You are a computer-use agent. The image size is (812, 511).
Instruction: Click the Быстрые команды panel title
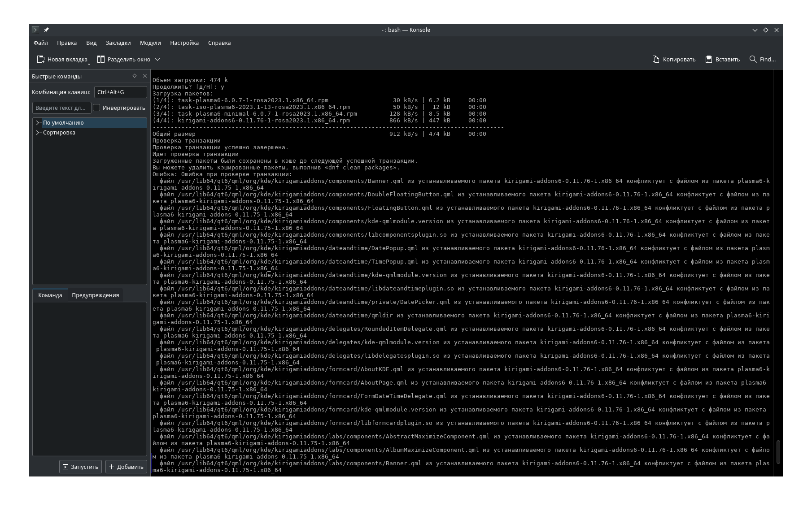57,77
